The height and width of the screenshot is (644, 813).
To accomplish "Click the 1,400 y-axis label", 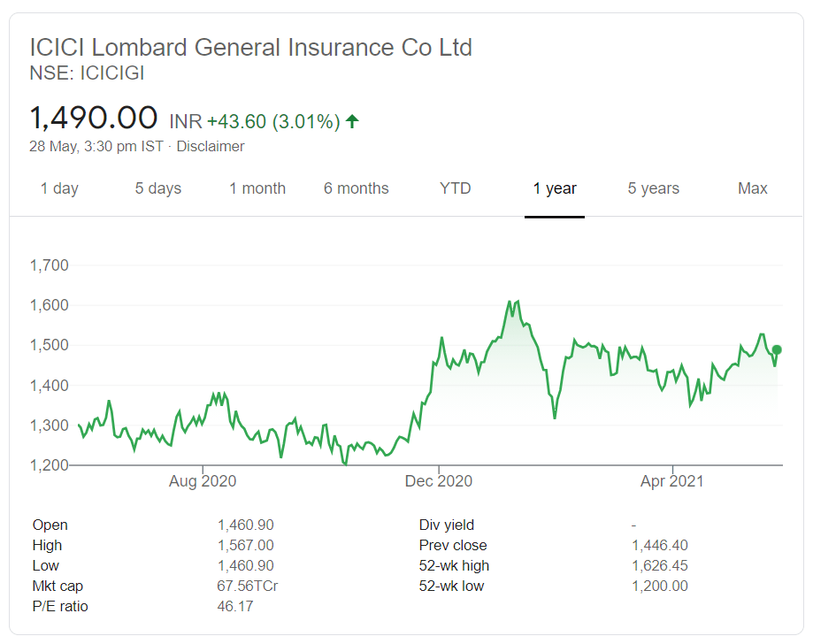I will pyautogui.click(x=50, y=386).
